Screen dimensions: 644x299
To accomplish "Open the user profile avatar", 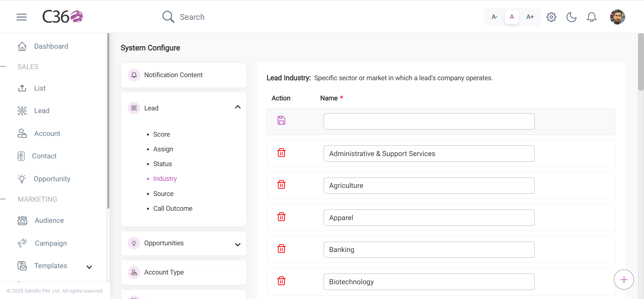I will pos(618,17).
